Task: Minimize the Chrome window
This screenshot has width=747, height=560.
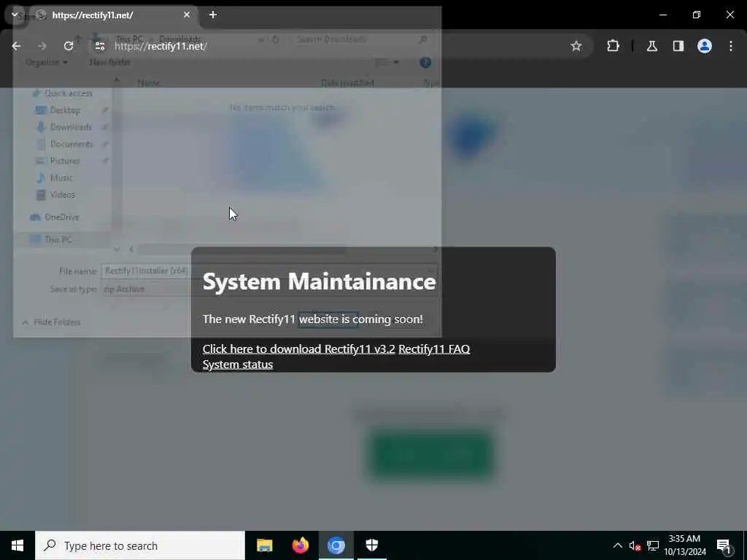Action: tap(663, 15)
